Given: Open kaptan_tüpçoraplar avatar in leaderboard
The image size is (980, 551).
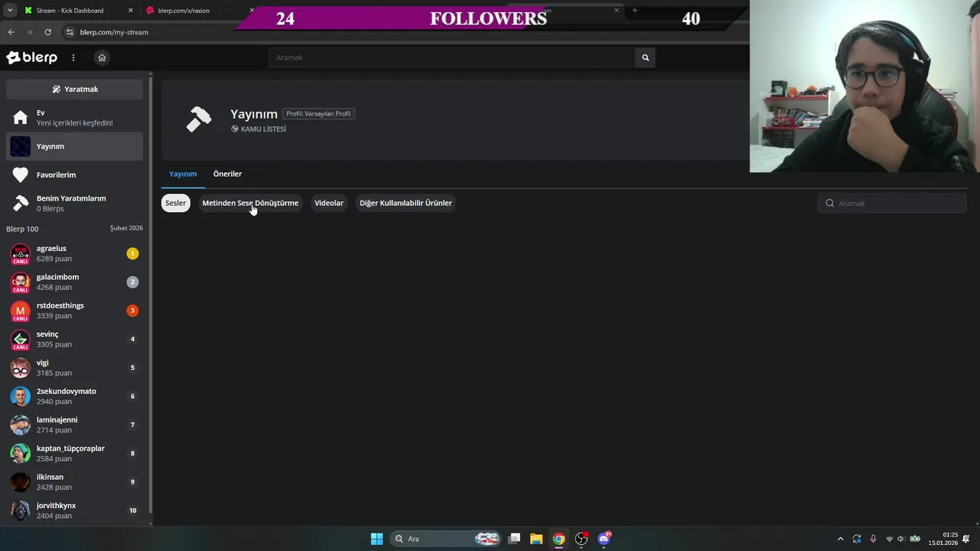Looking at the screenshot, I should (x=21, y=453).
